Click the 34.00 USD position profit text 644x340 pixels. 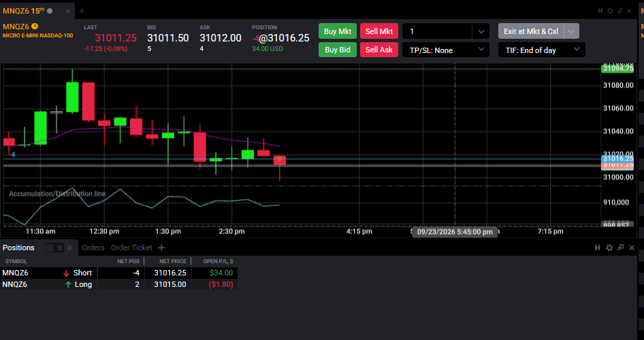[268, 49]
